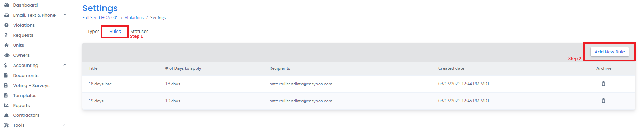Archive the '18 days late' rule trash icon
The image size is (644, 131).
603,84
